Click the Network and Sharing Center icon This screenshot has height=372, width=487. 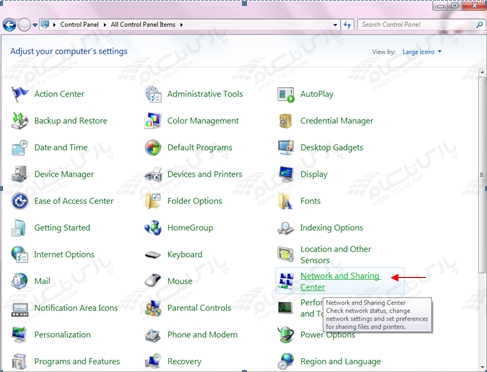tap(286, 281)
